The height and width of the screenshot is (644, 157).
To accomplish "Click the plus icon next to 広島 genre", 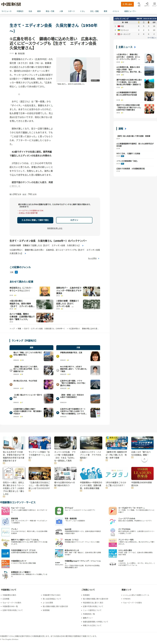I will point(16,272).
